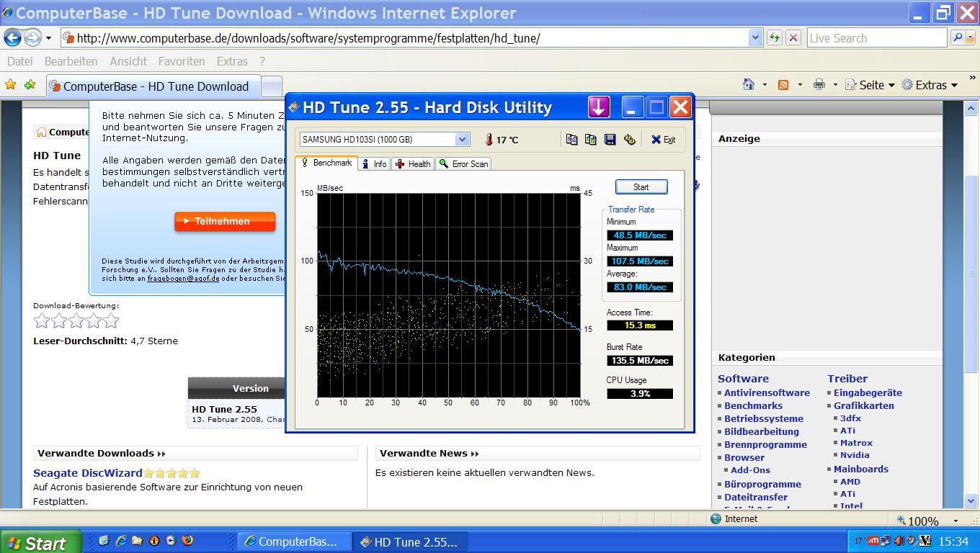Click the Average value 83.0 MB/sec
980x553 pixels.
[x=640, y=287]
